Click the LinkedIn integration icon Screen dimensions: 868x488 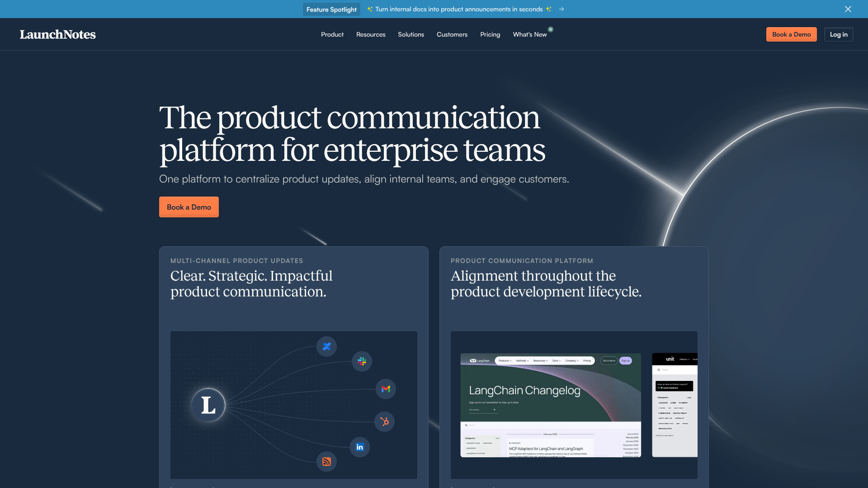point(359,447)
